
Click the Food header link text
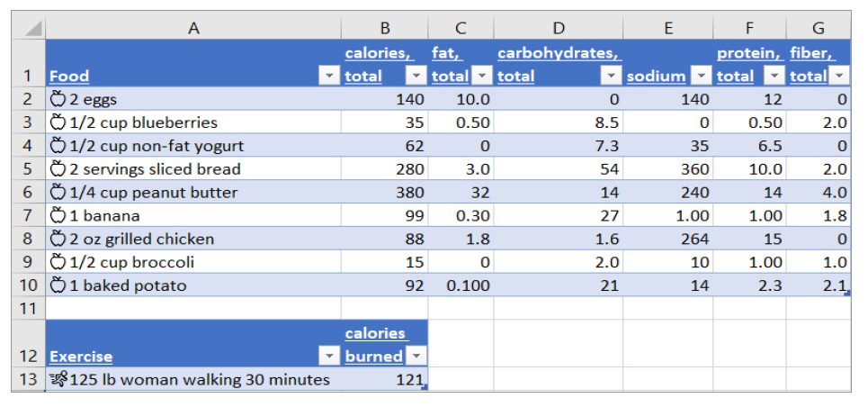coord(69,77)
